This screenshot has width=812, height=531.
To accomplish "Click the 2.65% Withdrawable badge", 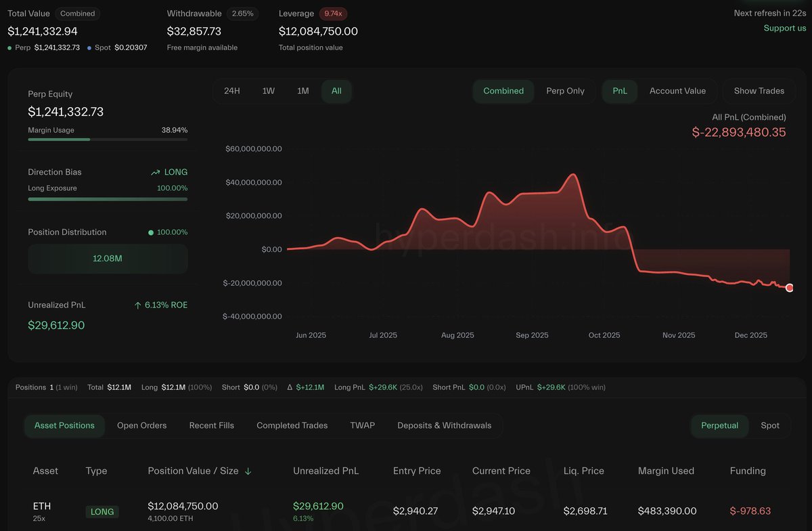I will pyautogui.click(x=244, y=13).
